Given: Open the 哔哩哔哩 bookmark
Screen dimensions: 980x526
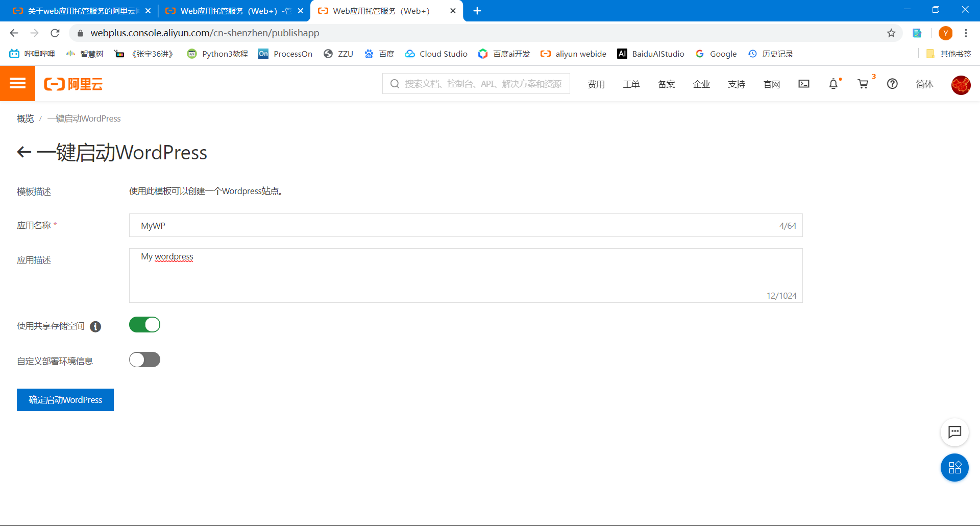Looking at the screenshot, I should point(32,54).
